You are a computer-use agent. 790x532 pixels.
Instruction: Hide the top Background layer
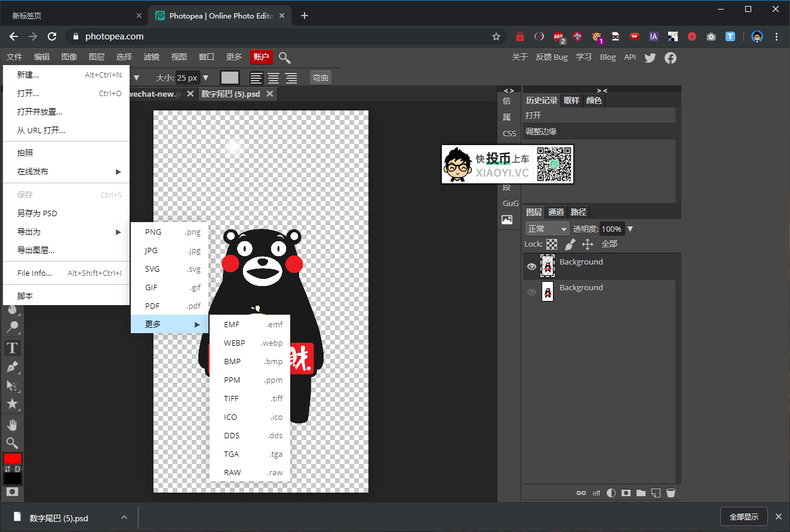coord(531,267)
